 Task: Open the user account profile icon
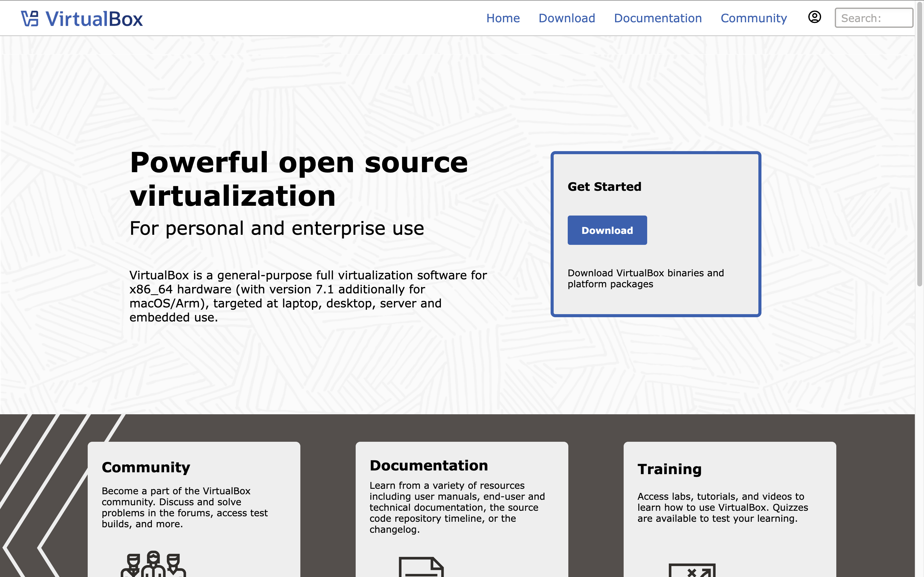[x=814, y=17]
